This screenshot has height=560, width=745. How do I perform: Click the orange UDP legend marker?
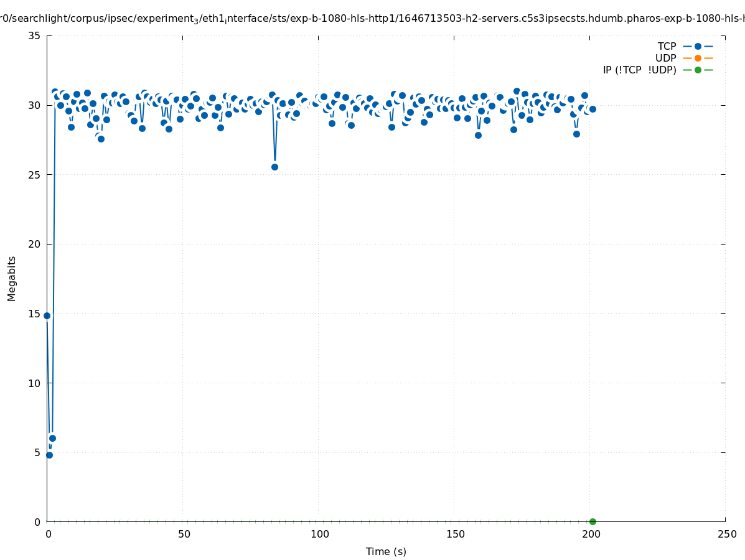(698, 58)
